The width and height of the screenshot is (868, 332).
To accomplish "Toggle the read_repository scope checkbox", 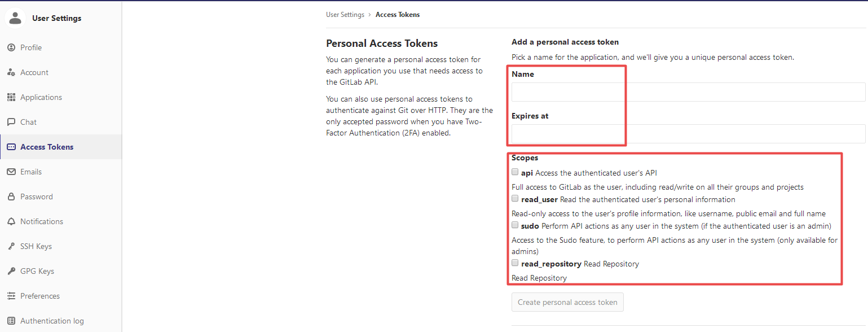I will [x=515, y=263].
